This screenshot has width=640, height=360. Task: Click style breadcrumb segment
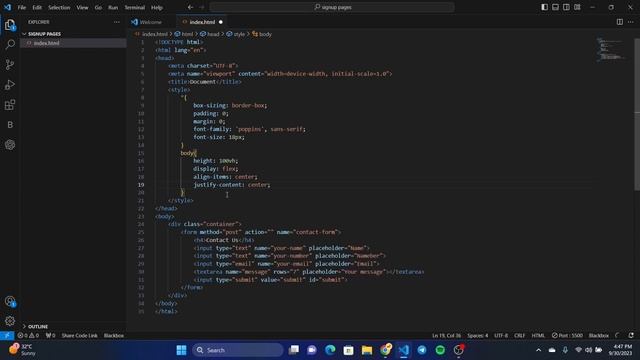pyautogui.click(x=239, y=34)
